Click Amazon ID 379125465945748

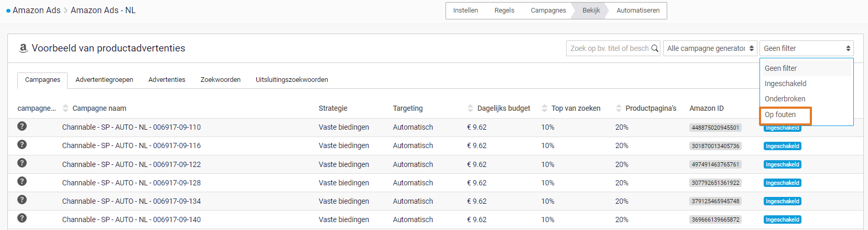(x=715, y=201)
